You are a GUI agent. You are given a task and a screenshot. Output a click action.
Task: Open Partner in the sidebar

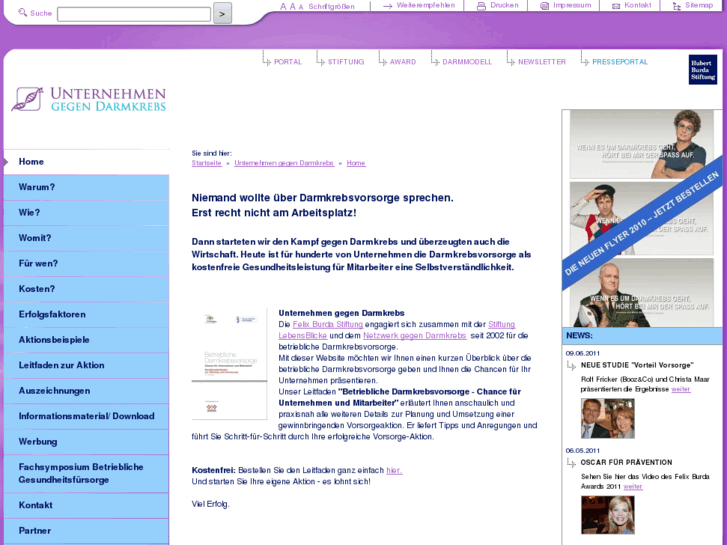pos(86,531)
